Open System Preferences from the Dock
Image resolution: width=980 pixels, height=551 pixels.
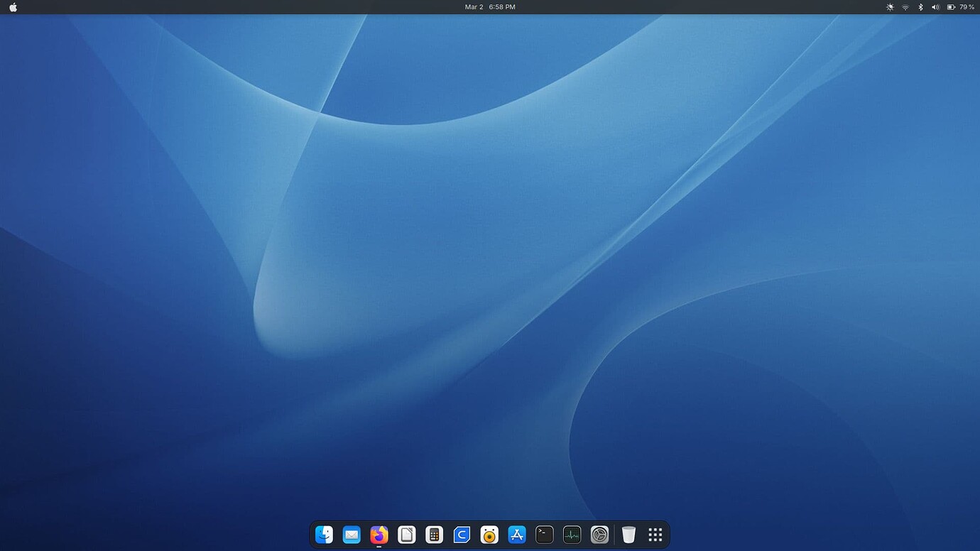pyautogui.click(x=599, y=535)
